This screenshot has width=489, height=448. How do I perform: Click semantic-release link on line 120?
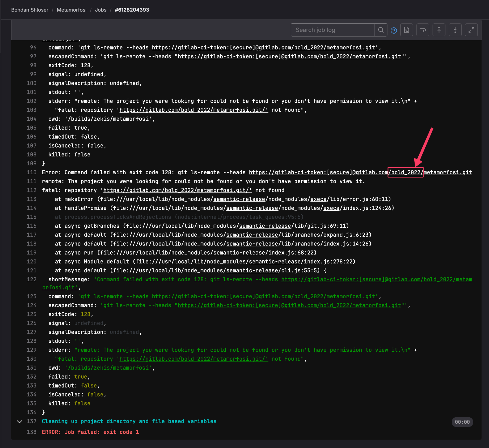coord(275,262)
